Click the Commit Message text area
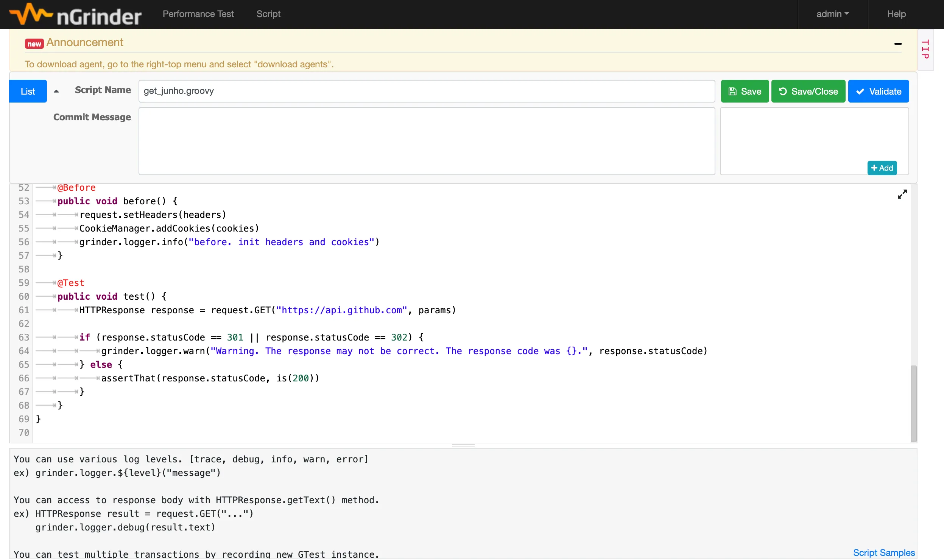Image resolution: width=944 pixels, height=560 pixels. pyautogui.click(x=427, y=141)
